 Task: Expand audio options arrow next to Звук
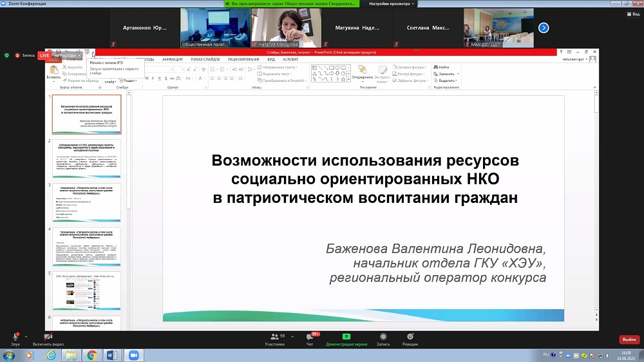click(x=26, y=336)
